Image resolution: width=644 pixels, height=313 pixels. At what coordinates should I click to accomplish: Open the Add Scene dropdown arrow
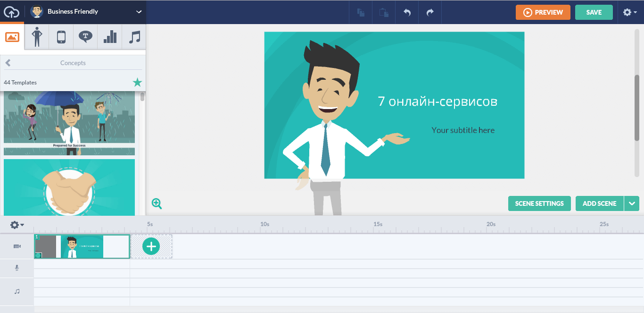[x=632, y=203]
